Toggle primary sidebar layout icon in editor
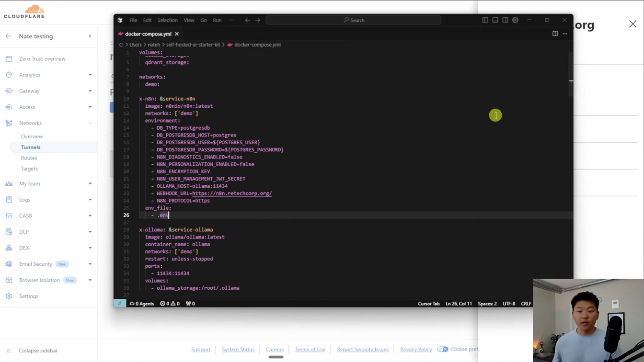The height and width of the screenshot is (362, 644). pos(485,20)
